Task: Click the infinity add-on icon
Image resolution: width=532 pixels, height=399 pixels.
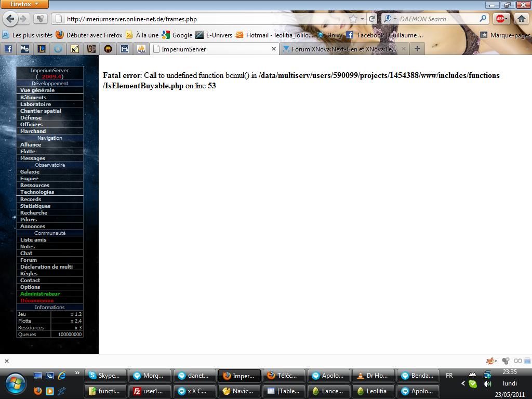Action: click(517, 361)
